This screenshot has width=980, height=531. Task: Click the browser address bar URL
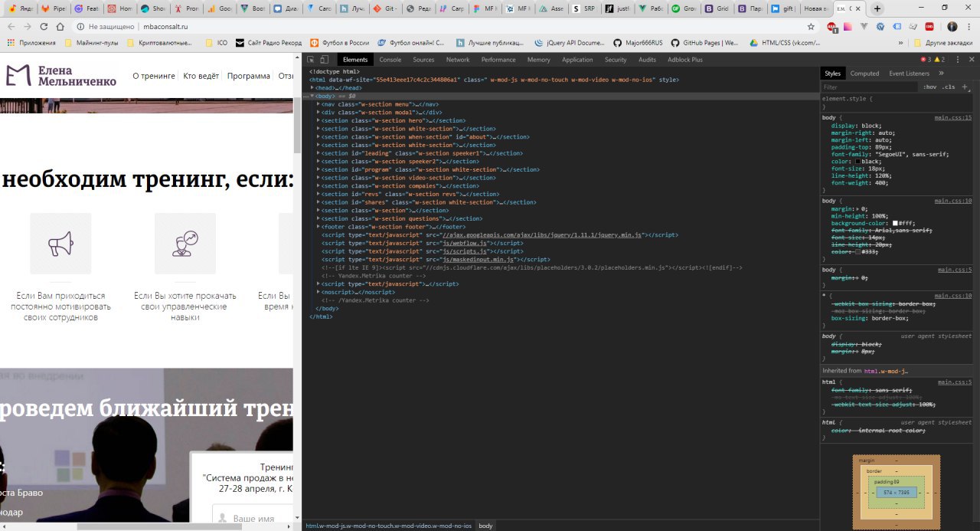(x=165, y=27)
